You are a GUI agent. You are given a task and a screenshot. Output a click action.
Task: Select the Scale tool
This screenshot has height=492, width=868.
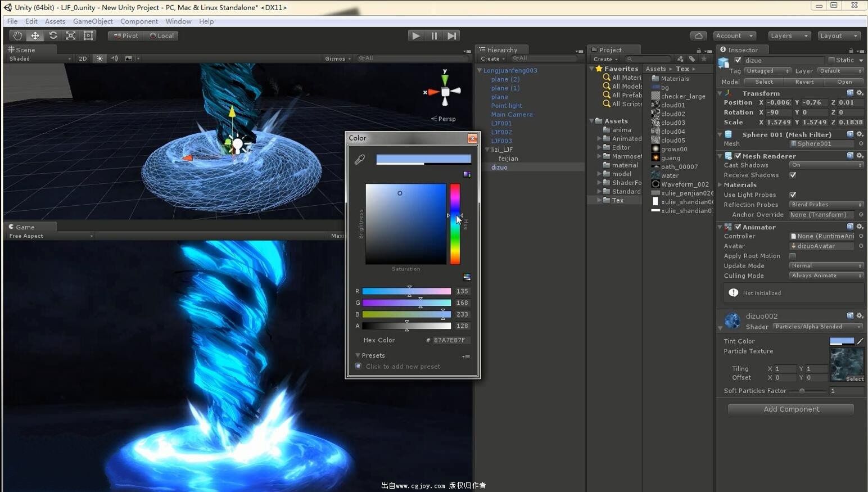tap(71, 35)
